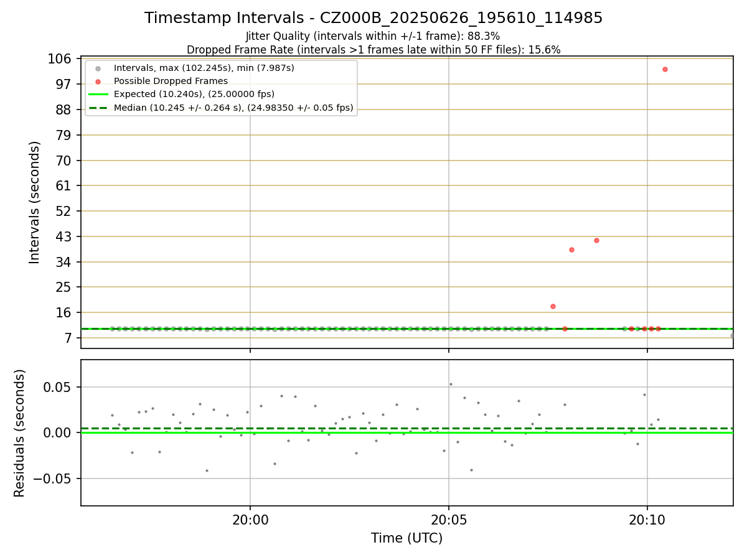Click the x-axis label 'Time (UTC)'
This screenshot has width=747, height=560.
coord(407,538)
